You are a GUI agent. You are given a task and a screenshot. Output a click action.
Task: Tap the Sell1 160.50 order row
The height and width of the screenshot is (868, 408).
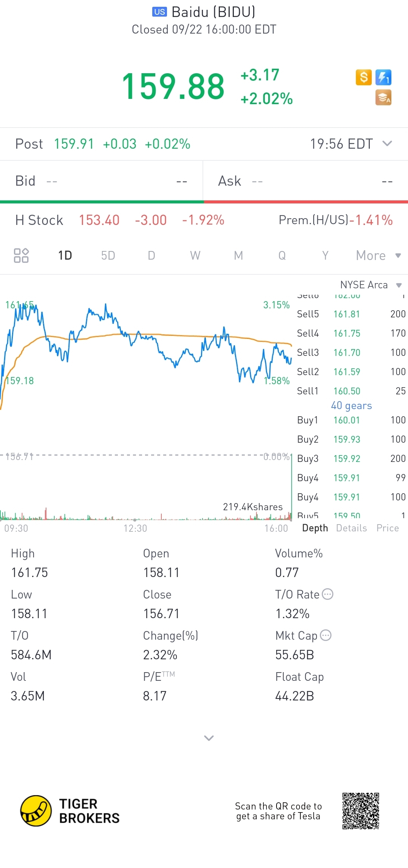click(351, 391)
